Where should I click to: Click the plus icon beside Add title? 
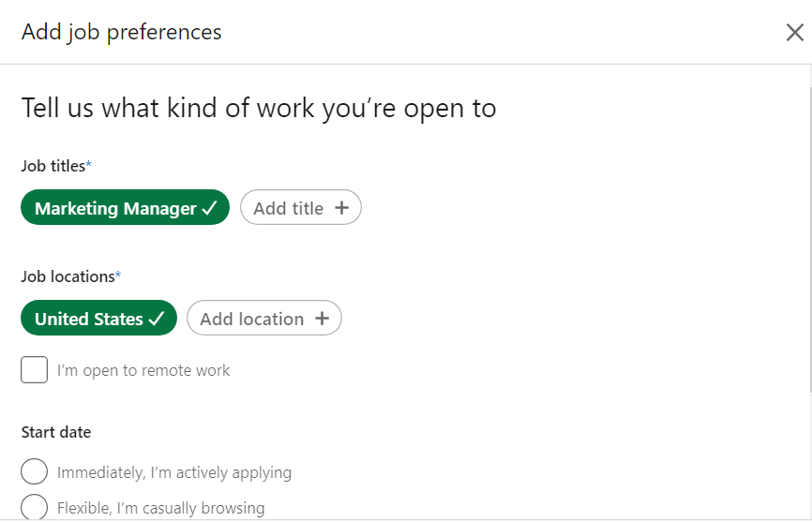tap(342, 208)
